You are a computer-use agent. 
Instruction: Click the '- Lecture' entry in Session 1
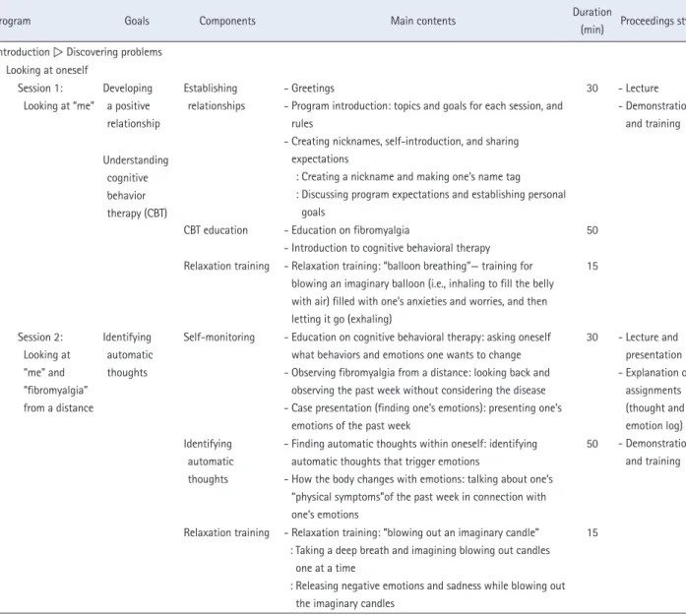click(x=639, y=88)
